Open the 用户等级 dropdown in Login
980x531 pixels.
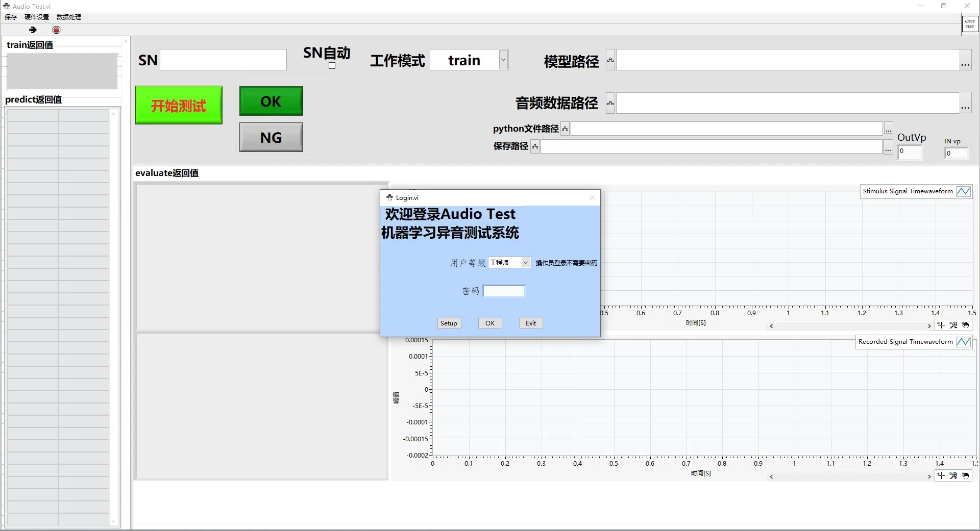(526, 262)
